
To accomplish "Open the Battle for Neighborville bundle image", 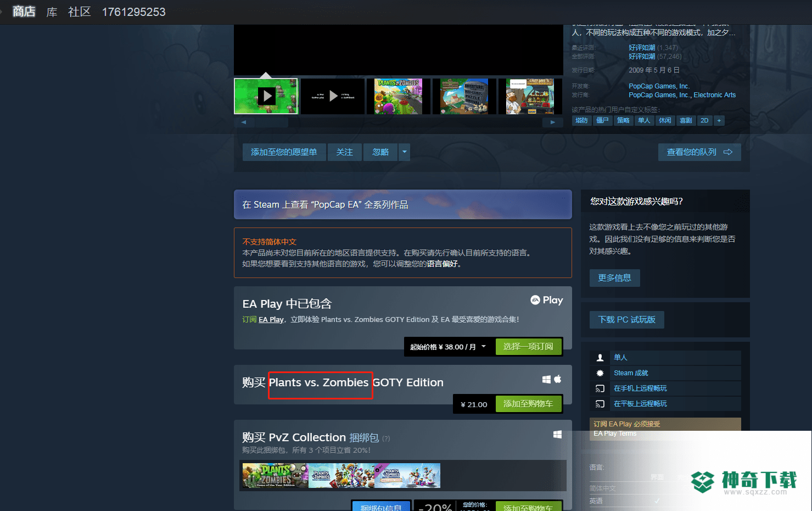I will (407, 476).
